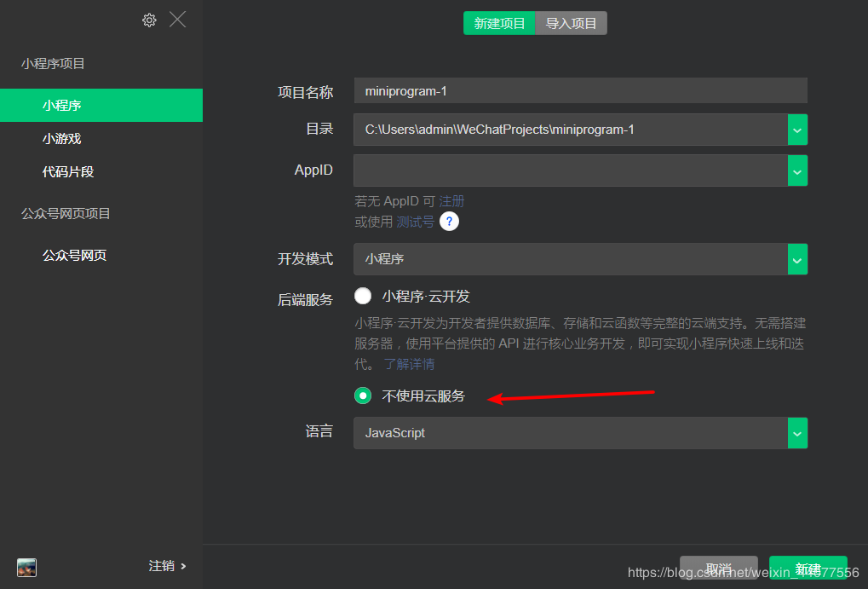
Task: Click the miniprogram-1 project name field
Action: [579, 90]
